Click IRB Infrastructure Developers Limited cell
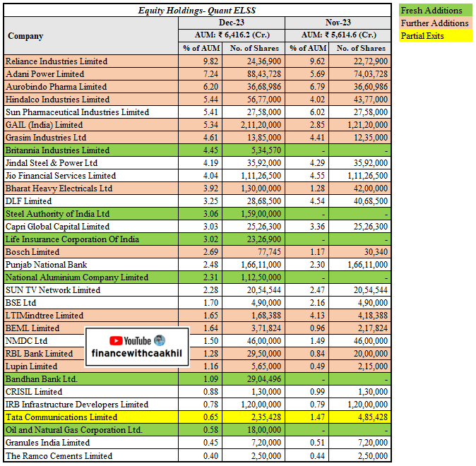Screen dimensions: 476x466 pyautogui.click(x=91, y=405)
